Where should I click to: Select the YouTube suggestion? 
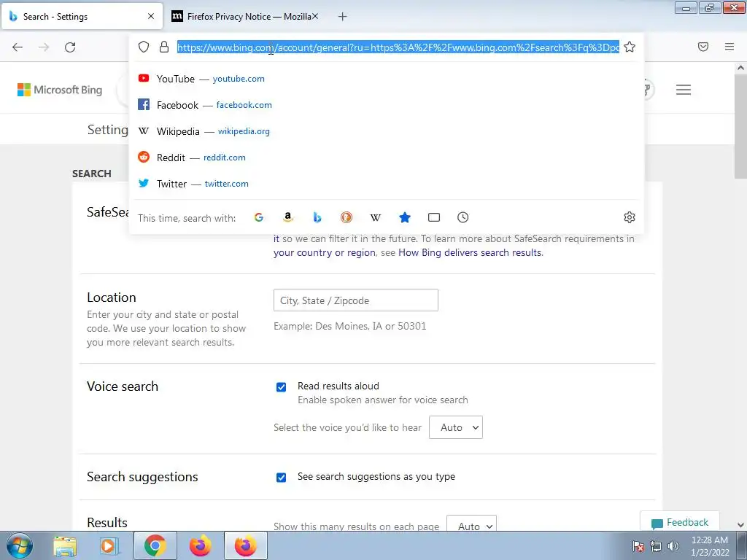coord(386,79)
